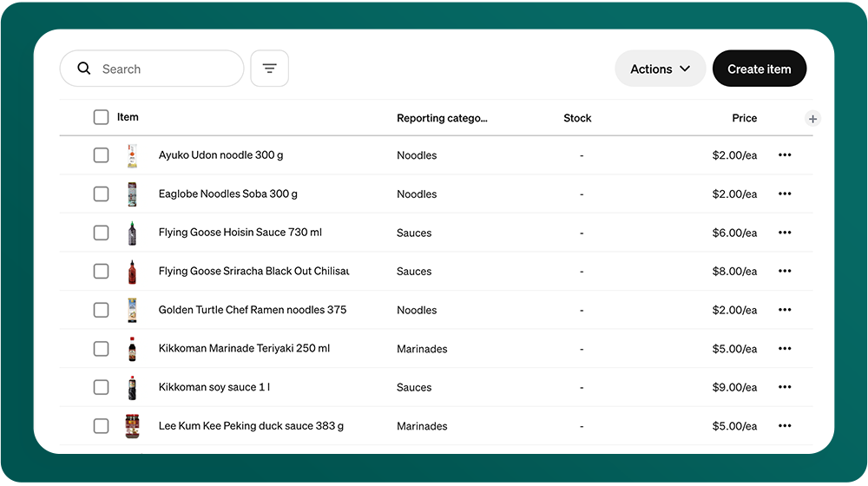868x486 pixels.
Task: Click stock dash for Kikkoman soy sauce
Action: tap(582, 387)
